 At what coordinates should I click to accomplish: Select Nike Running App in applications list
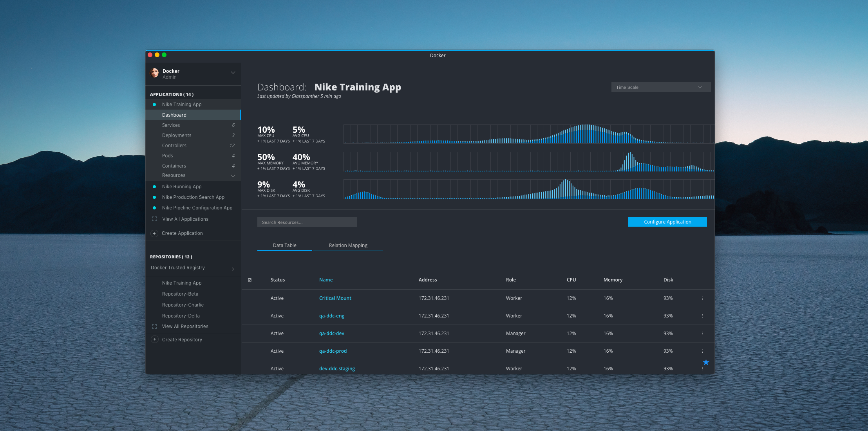182,187
